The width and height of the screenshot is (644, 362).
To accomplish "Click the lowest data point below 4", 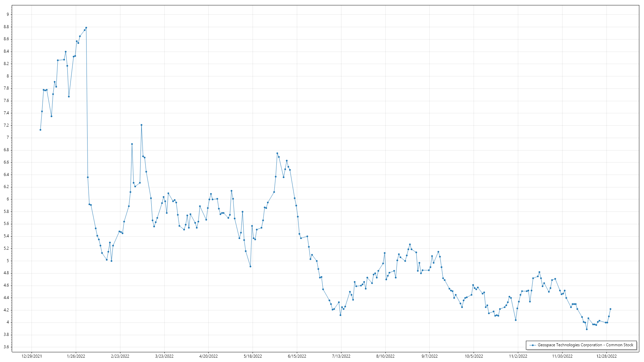I will click(587, 329).
